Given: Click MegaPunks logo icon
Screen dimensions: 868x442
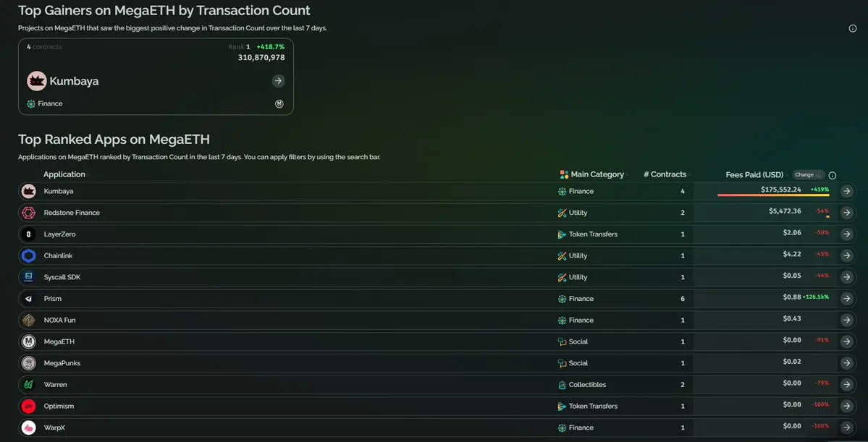Looking at the screenshot, I should [28, 363].
